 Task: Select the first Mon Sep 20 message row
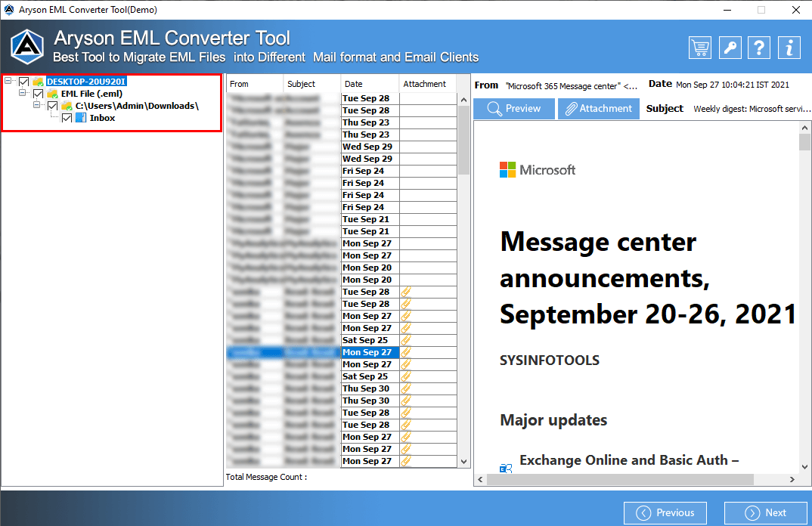coord(342,268)
